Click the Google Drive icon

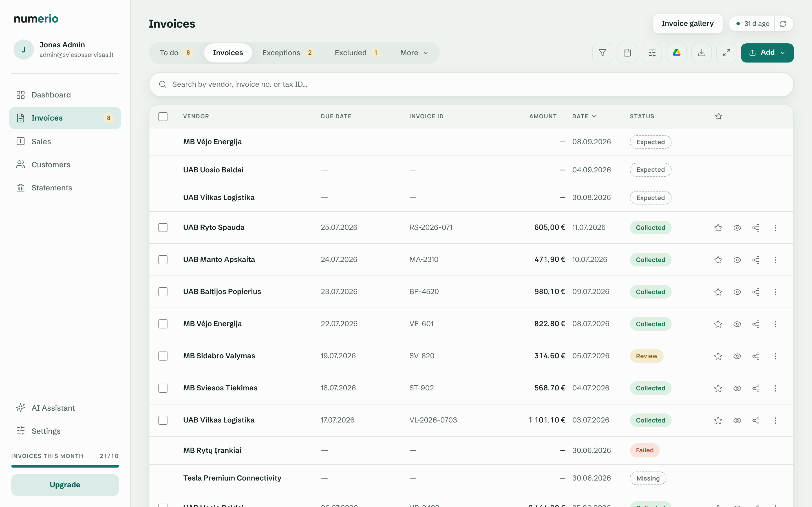pos(677,53)
